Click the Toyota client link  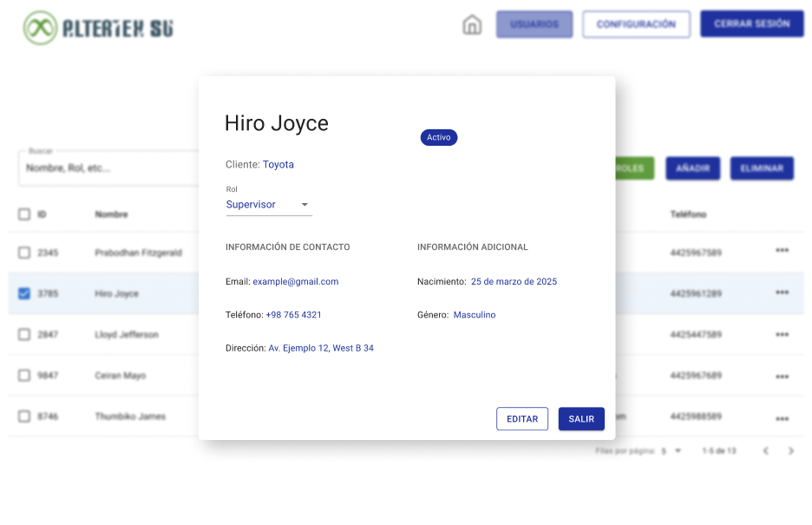(278, 165)
